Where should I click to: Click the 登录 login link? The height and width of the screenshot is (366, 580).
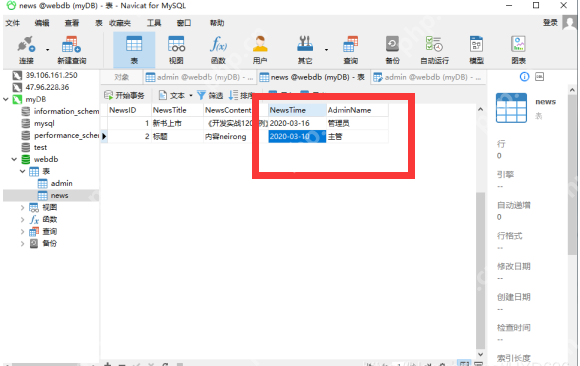pos(550,23)
